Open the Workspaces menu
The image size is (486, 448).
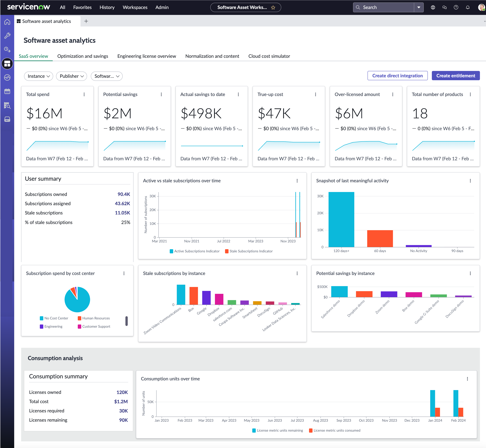tap(135, 8)
